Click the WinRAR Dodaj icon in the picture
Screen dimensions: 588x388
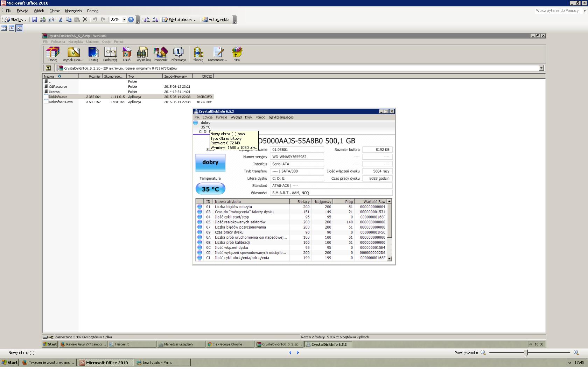pyautogui.click(x=53, y=54)
